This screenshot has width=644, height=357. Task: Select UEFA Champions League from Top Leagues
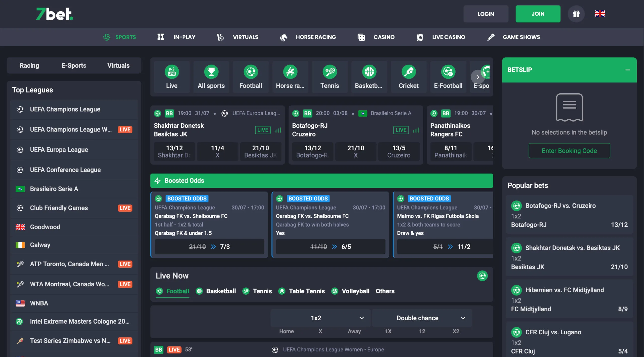pyautogui.click(x=65, y=109)
